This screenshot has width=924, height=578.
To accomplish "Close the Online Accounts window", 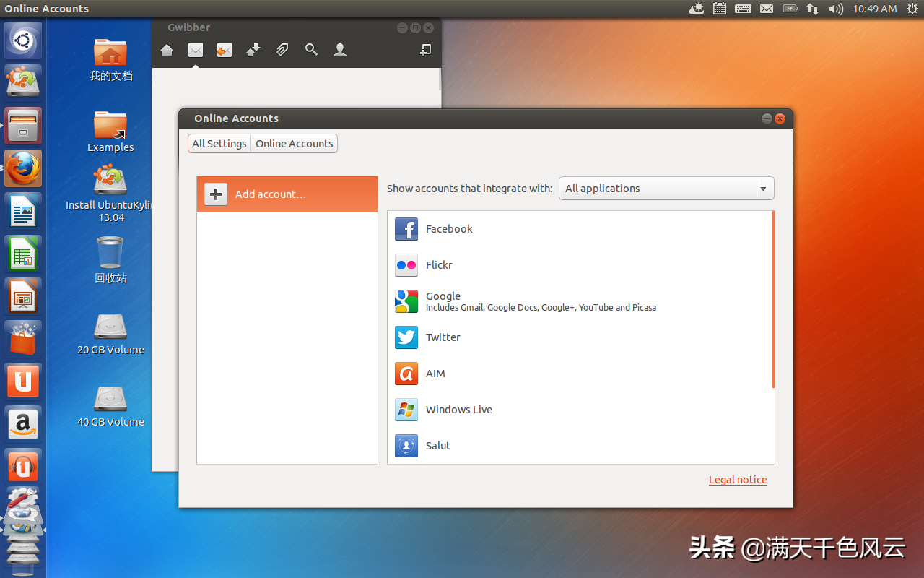I will 780,118.
